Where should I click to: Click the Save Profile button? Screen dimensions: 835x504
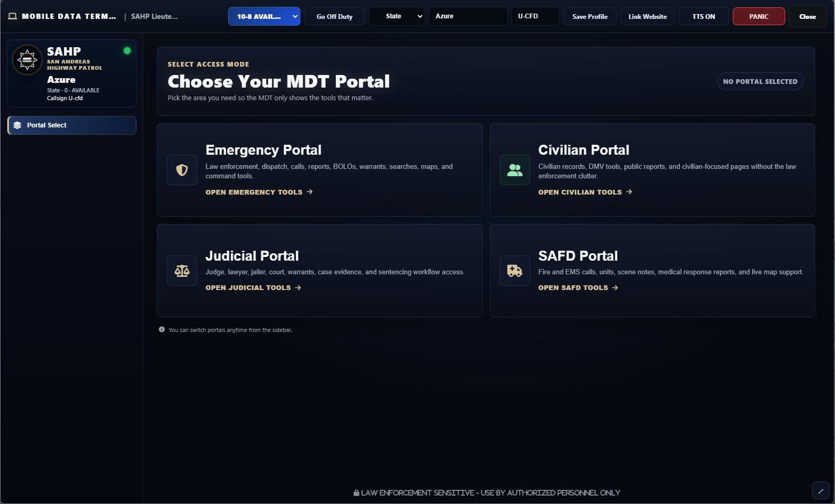coord(590,16)
